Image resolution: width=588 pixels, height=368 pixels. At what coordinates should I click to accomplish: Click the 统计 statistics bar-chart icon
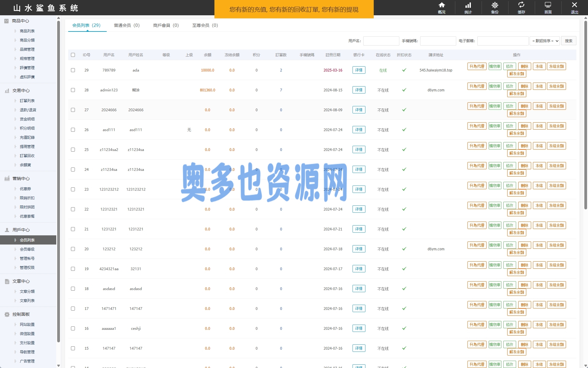[468, 6]
